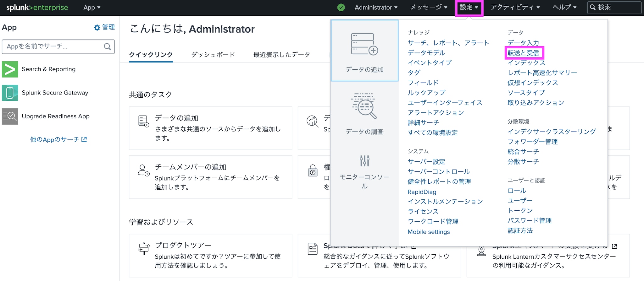Open 分散サーチ link
644x281 pixels.
523,162
